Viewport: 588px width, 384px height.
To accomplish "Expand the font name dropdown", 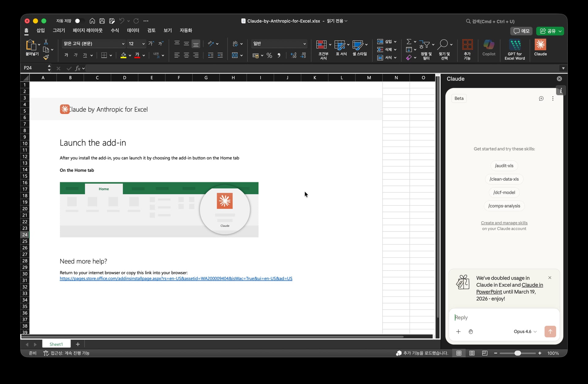I will pyautogui.click(x=123, y=43).
